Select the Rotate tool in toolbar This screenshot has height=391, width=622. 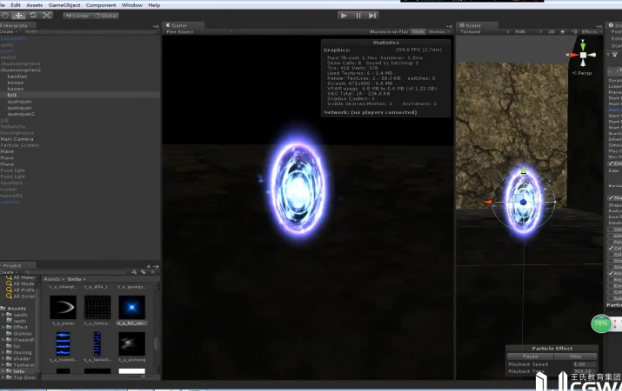pyautogui.click(x=33, y=15)
